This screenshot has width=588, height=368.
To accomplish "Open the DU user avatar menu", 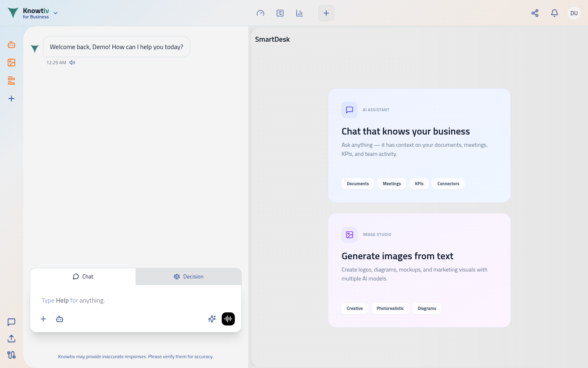I will (574, 13).
